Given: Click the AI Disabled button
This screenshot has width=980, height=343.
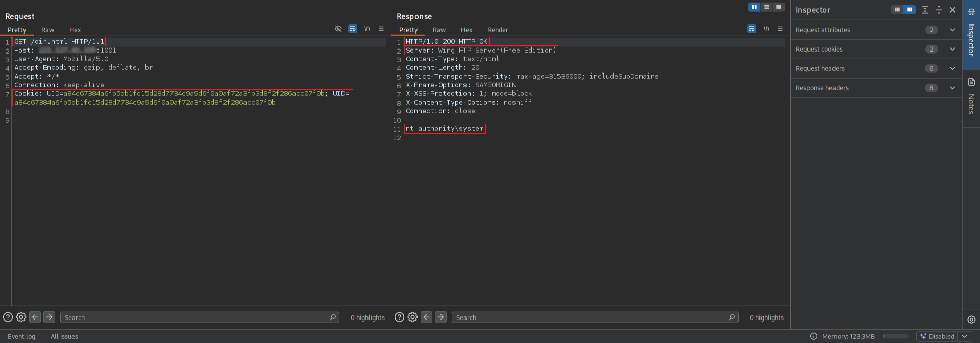Looking at the screenshot, I should tap(937, 336).
